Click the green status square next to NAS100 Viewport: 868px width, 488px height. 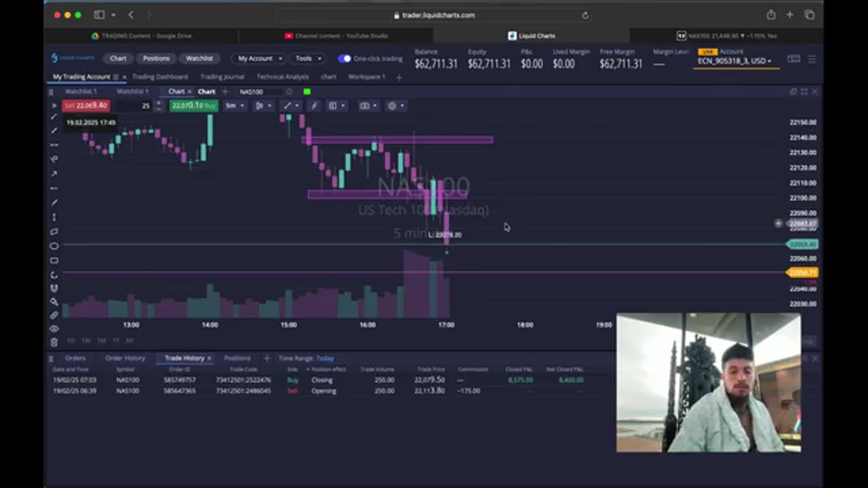[x=307, y=91]
